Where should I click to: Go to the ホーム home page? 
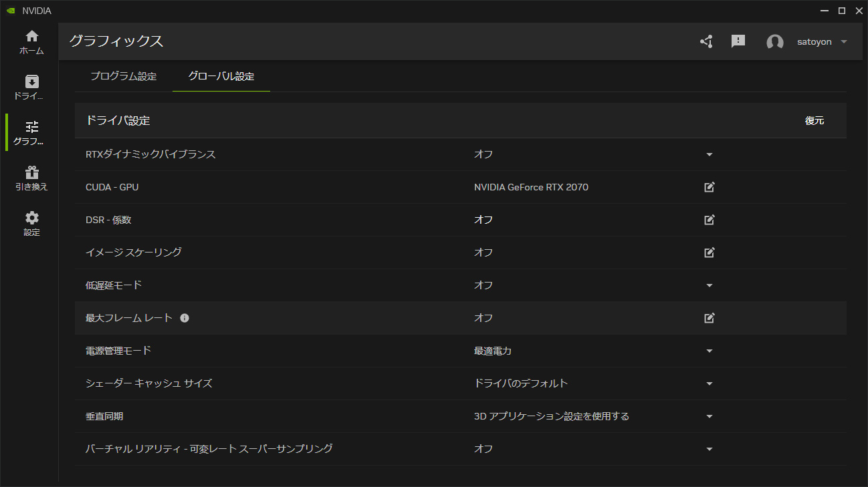pos(32,43)
